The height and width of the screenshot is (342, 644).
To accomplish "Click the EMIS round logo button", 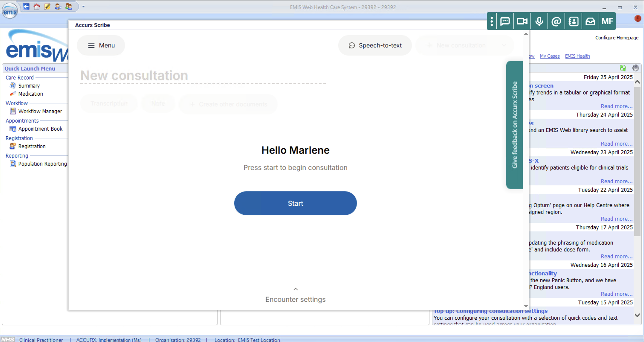I will [10, 11].
